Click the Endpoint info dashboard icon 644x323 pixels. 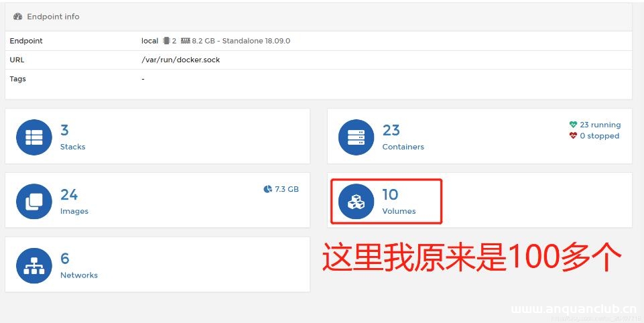tap(17, 17)
